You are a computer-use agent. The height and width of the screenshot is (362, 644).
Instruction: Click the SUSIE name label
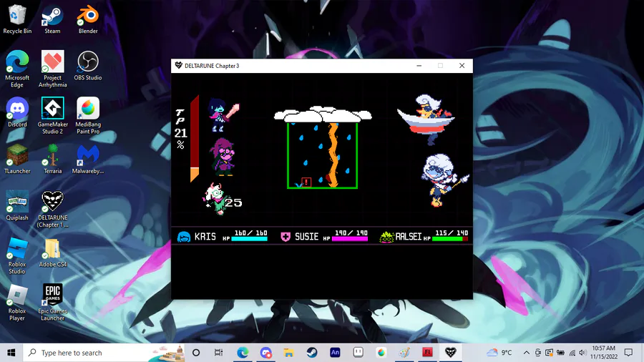point(306,237)
